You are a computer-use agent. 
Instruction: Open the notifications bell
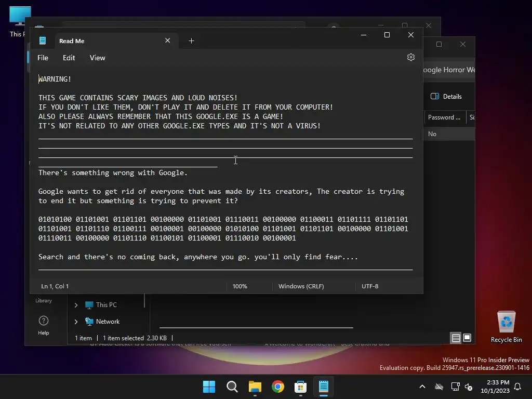point(518,387)
